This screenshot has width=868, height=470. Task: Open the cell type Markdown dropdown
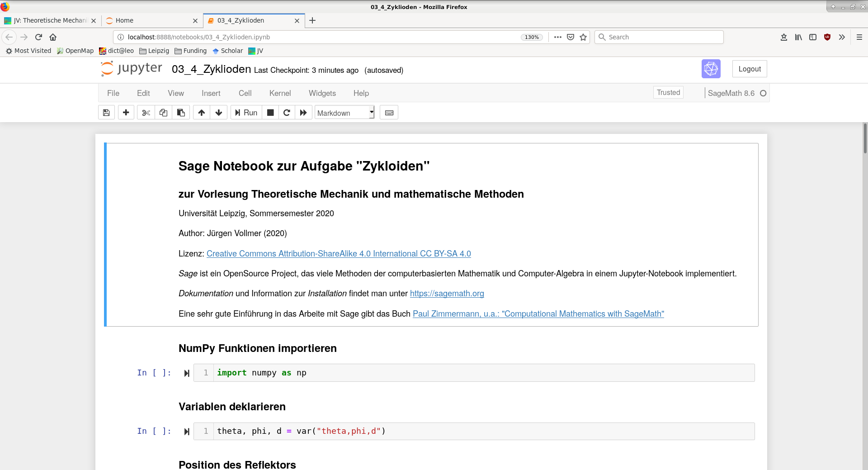tap(345, 113)
